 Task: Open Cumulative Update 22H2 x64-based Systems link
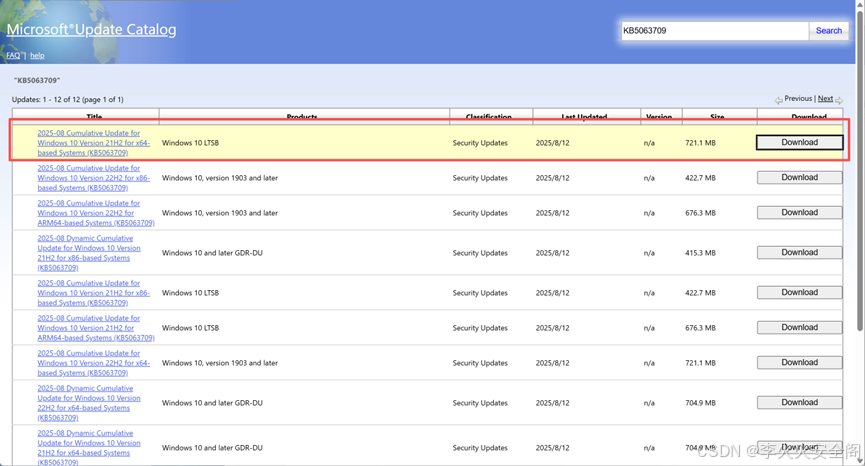94,363
